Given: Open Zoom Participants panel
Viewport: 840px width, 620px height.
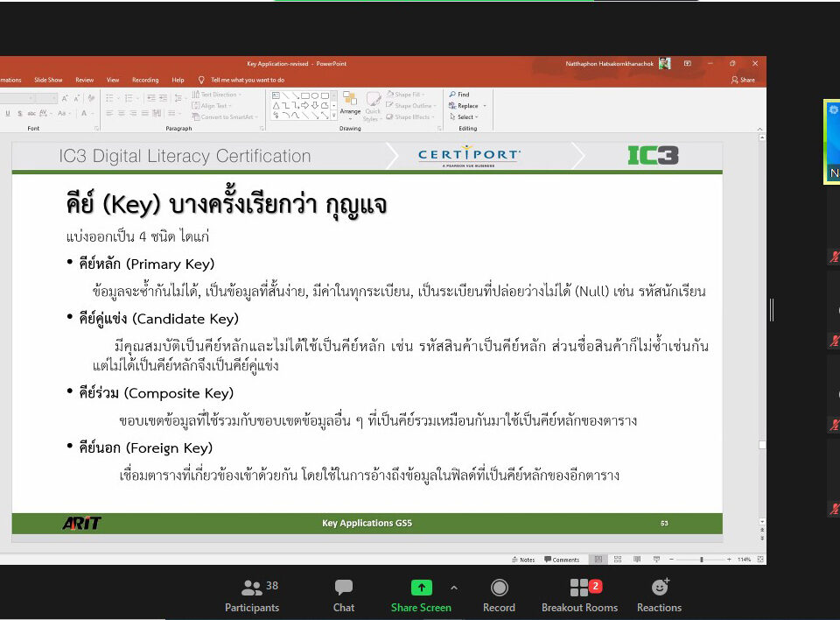Looking at the screenshot, I should point(252,596).
